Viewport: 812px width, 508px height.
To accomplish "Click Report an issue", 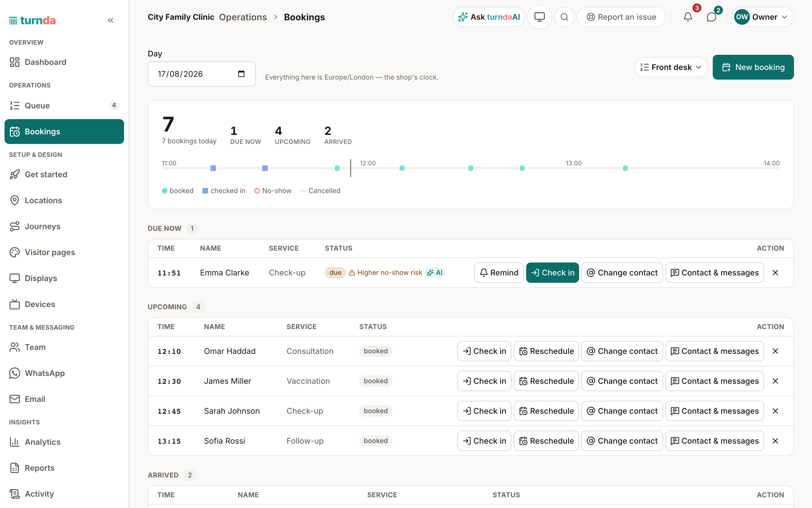I will coord(621,17).
